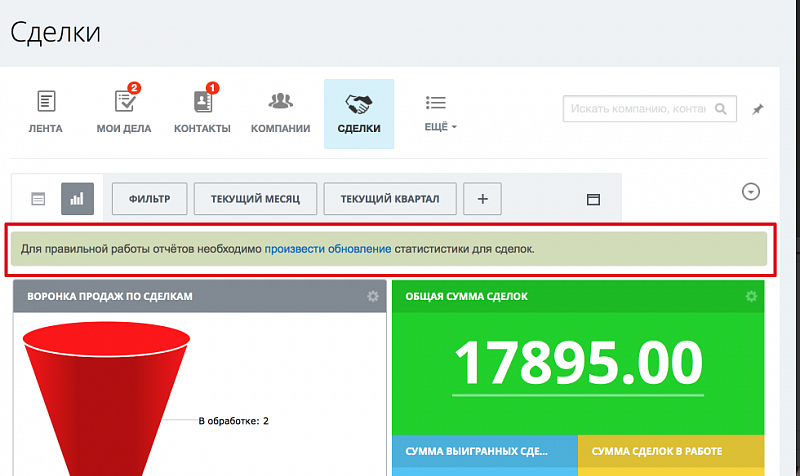The width and height of the screenshot is (800, 476).
Task: Click the magnifier search icon
Action: [720, 109]
